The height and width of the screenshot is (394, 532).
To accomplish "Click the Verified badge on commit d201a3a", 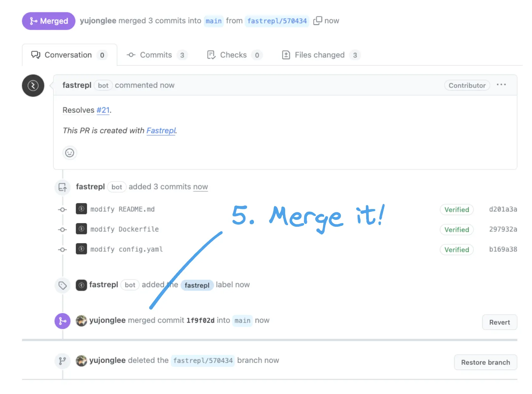I will coord(457,209).
